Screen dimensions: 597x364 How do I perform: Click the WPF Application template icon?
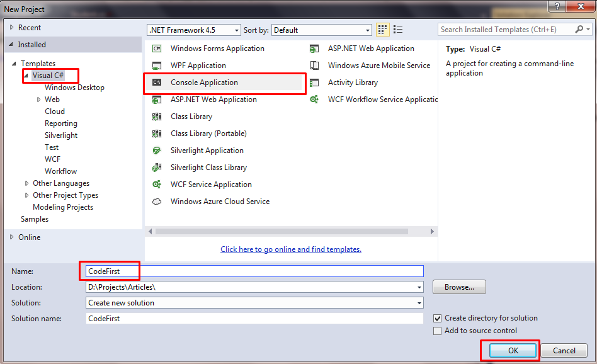click(x=157, y=65)
